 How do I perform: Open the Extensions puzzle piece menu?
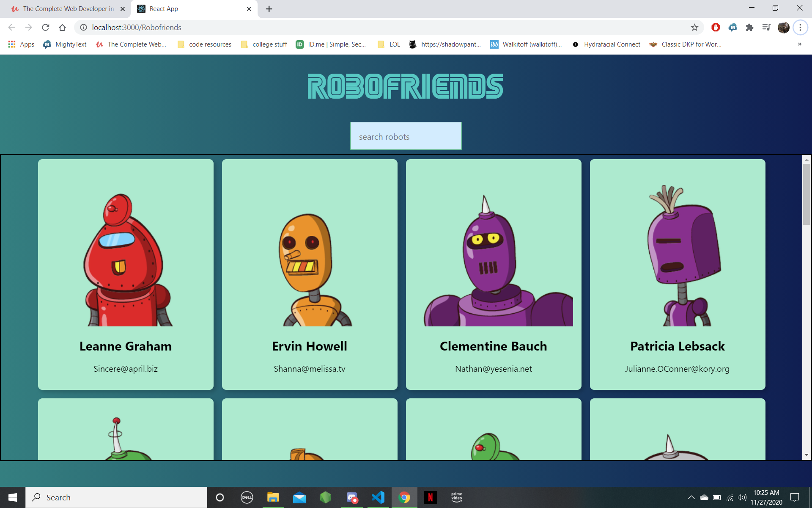pyautogui.click(x=749, y=28)
